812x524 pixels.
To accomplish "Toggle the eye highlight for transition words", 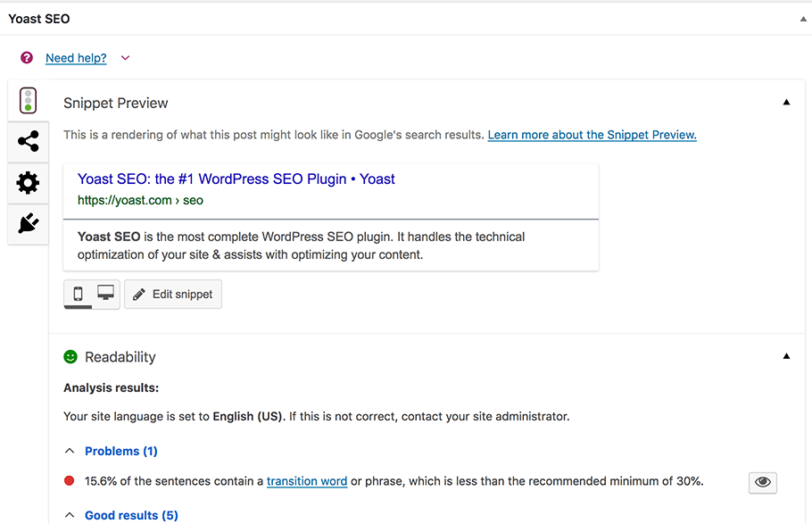I will coord(762,483).
